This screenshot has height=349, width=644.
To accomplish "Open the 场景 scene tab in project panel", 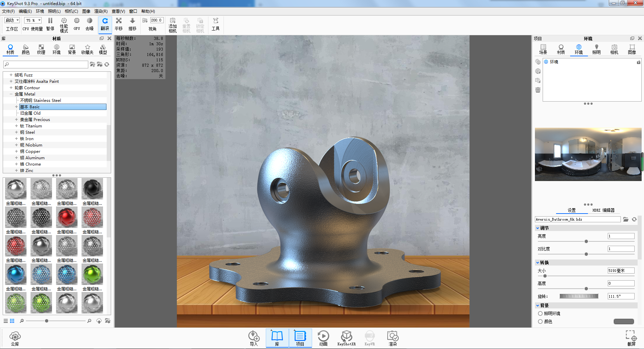I will (543, 49).
